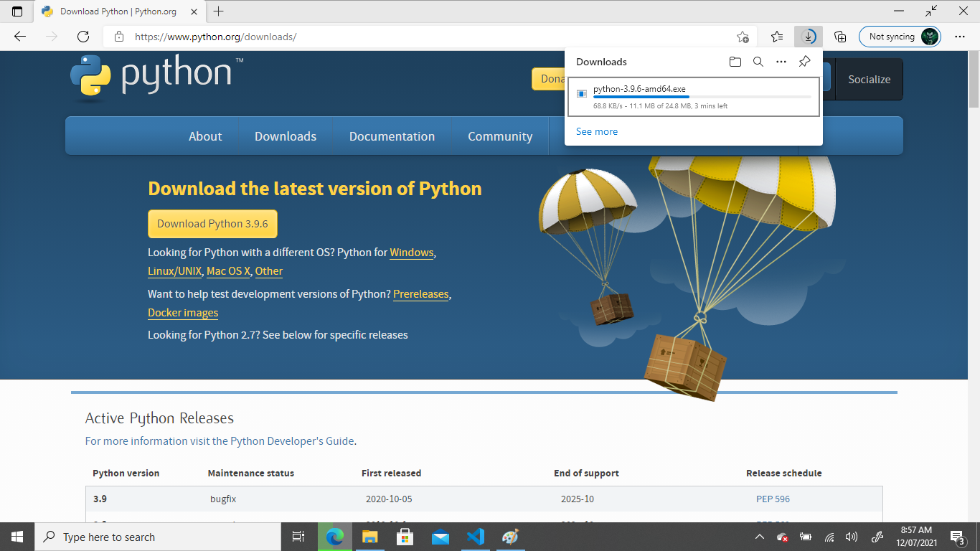Open the volume control in system tray

point(852,537)
